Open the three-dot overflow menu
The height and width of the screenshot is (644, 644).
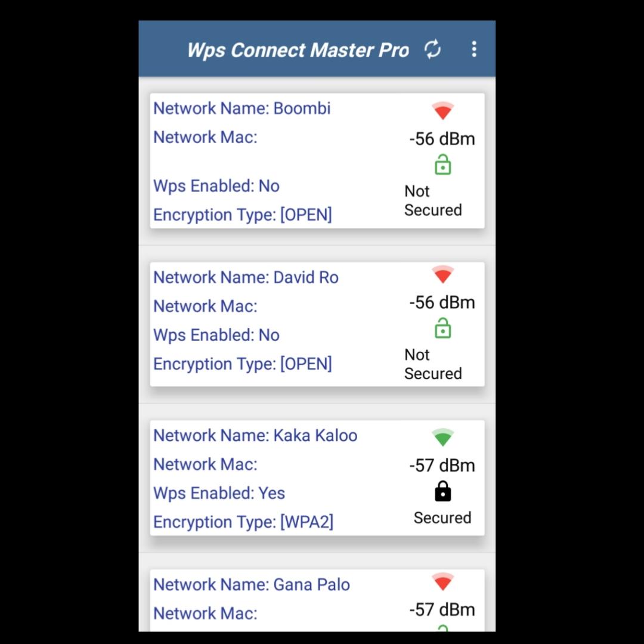tap(474, 49)
